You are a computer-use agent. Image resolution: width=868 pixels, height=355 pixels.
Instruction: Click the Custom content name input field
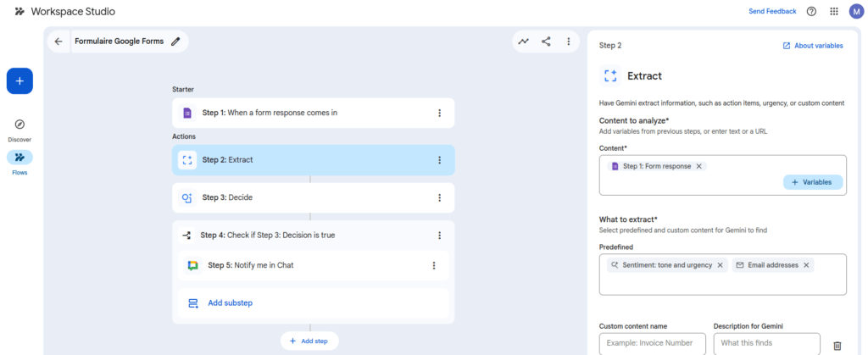click(x=653, y=343)
